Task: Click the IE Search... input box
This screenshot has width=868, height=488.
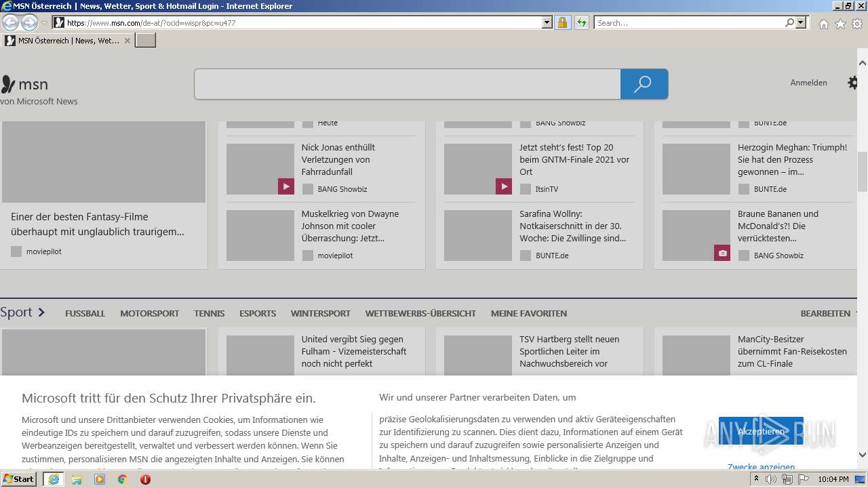Action: (690, 22)
